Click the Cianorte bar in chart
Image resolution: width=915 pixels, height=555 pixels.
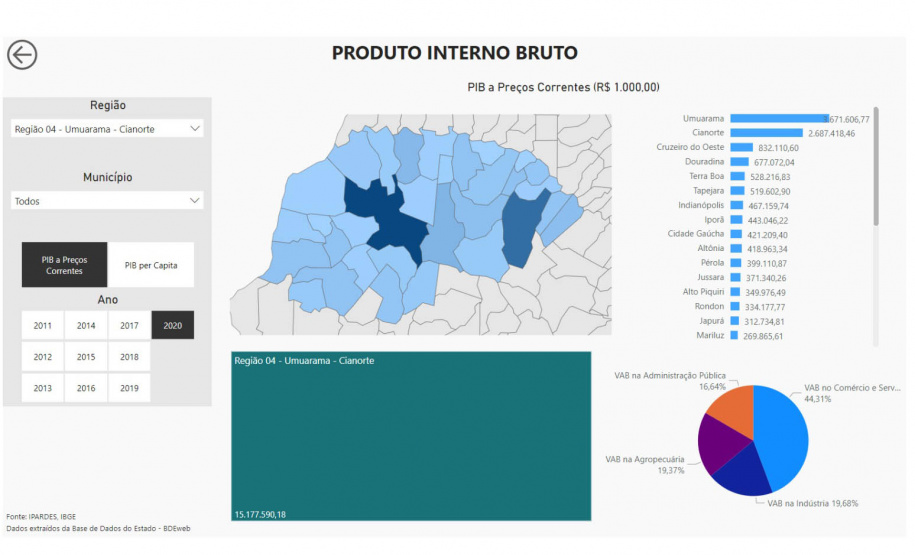tap(766, 133)
